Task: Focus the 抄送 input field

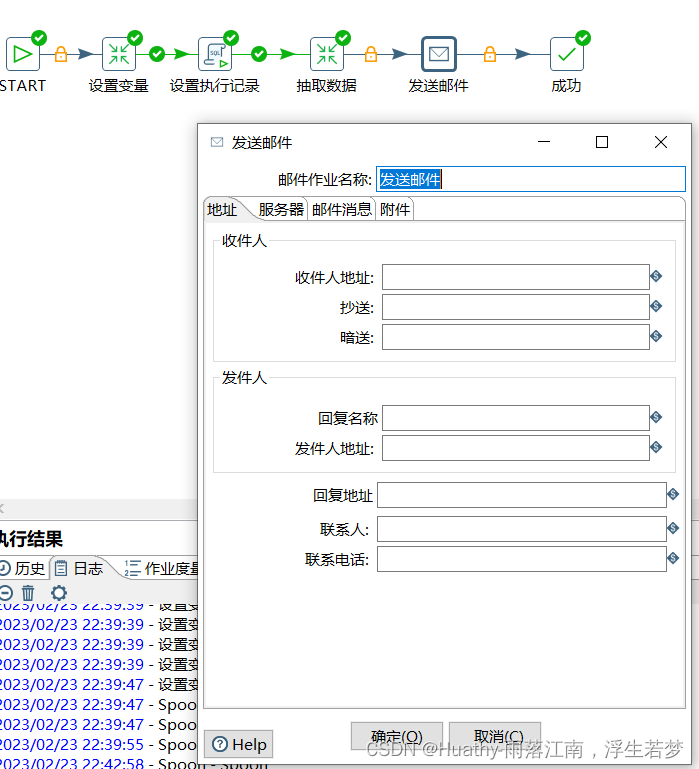Action: [x=516, y=307]
